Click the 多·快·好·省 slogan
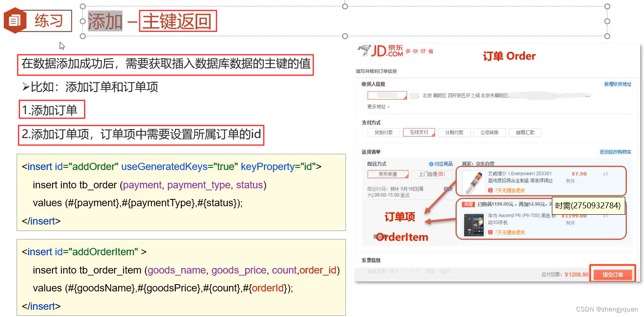Viewport: 644px width, 317px height. click(419, 52)
